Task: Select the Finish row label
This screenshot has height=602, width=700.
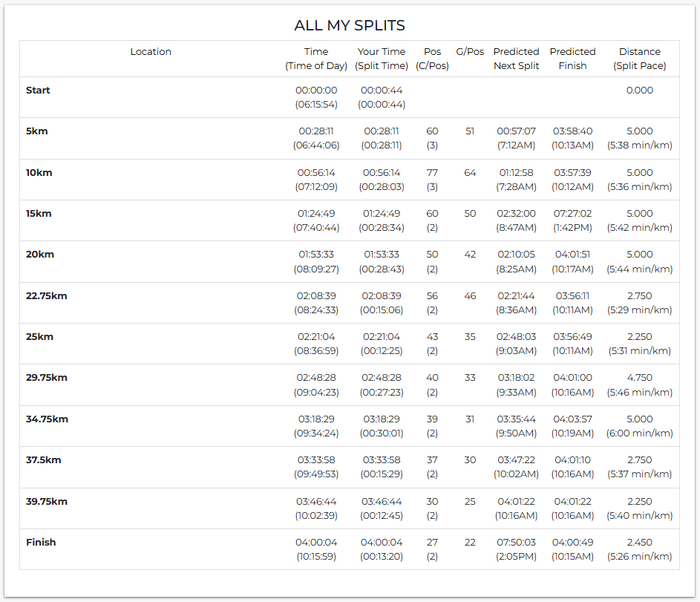Action: point(41,543)
